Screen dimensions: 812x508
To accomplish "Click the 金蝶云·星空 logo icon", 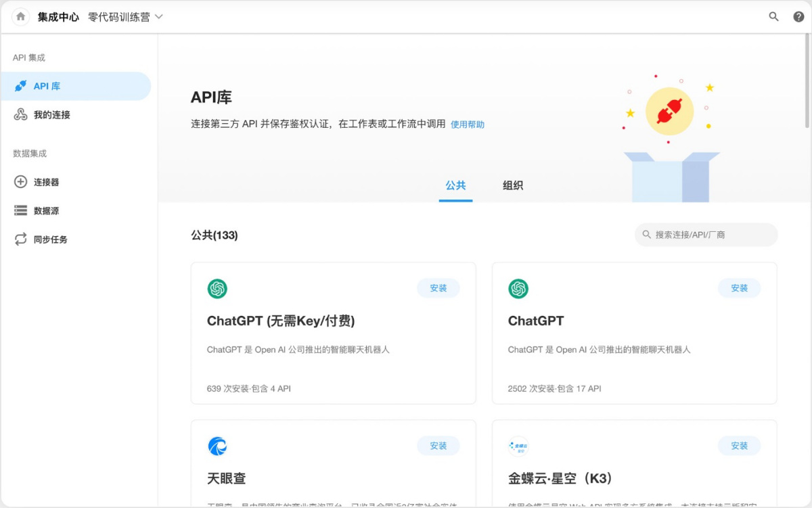I will pos(518,446).
